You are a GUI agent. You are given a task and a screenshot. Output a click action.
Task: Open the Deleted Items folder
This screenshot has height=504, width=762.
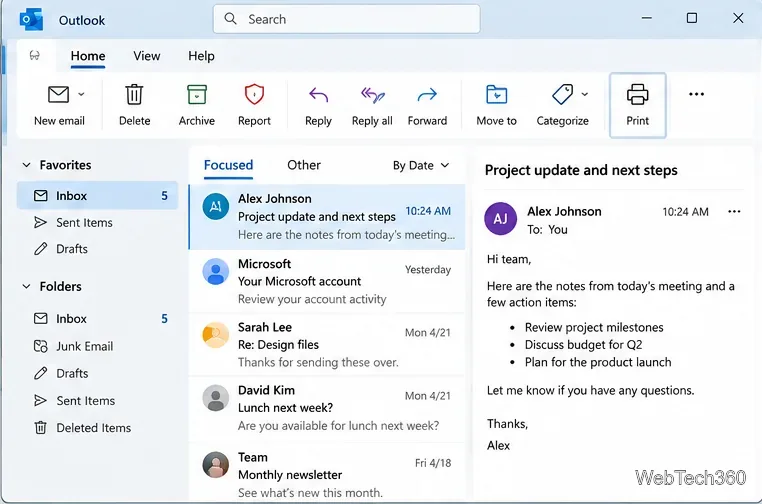98,428
